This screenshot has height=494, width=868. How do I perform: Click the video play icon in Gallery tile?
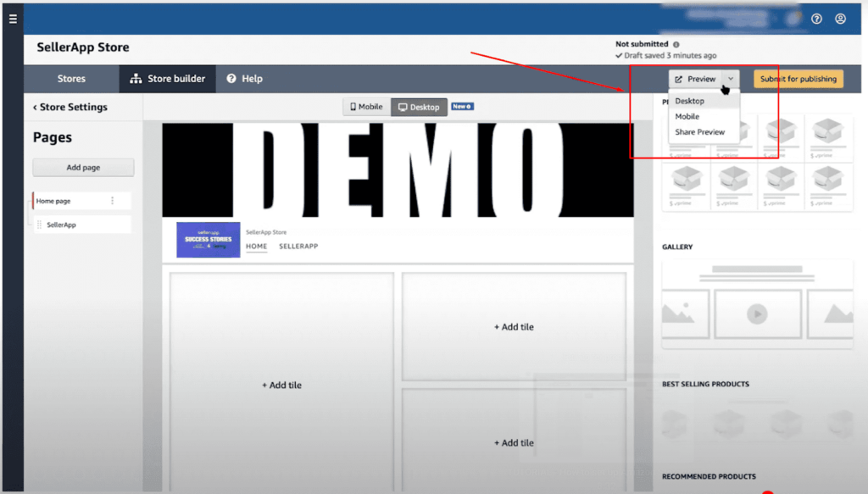click(757, 314)
